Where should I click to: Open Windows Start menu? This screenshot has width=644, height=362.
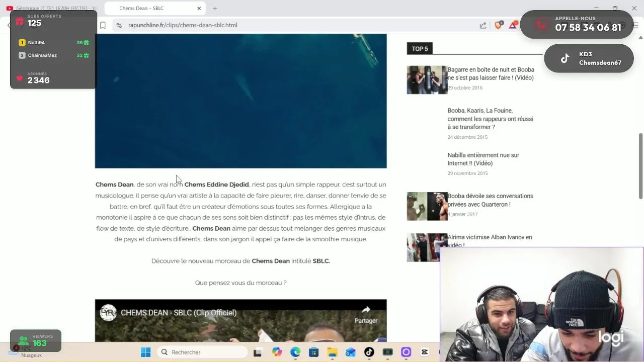coord(146,352)
